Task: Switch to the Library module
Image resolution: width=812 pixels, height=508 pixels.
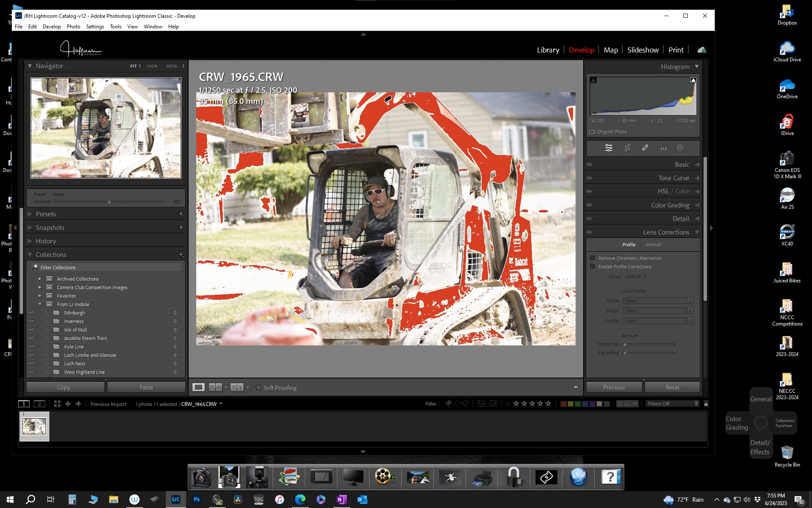Action: [548, 50]
